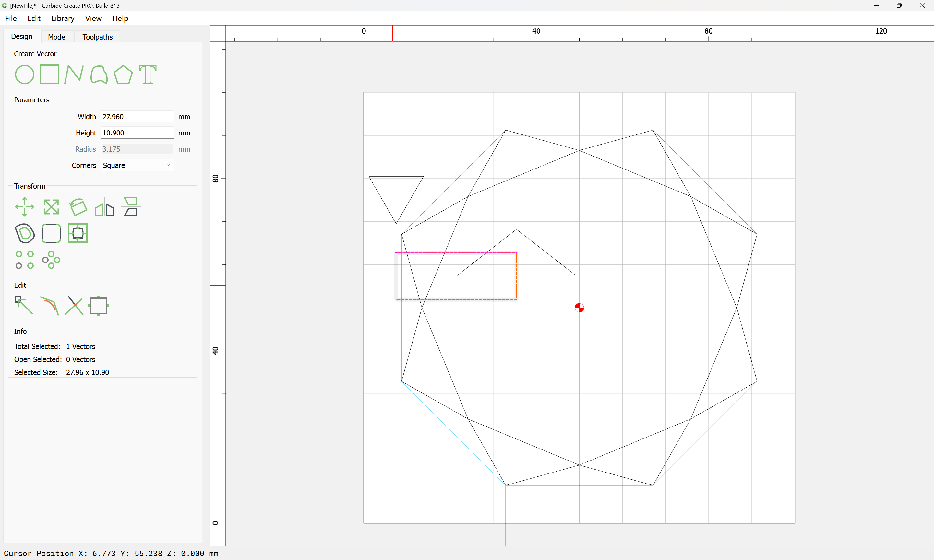Viewport: 934px width, 560px height.
Task: Click the disabled Radius field
Action: pos(138,149)
